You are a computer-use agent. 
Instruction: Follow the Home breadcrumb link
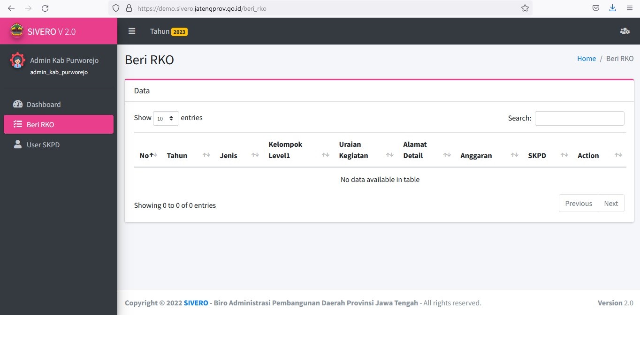point(587,59)
